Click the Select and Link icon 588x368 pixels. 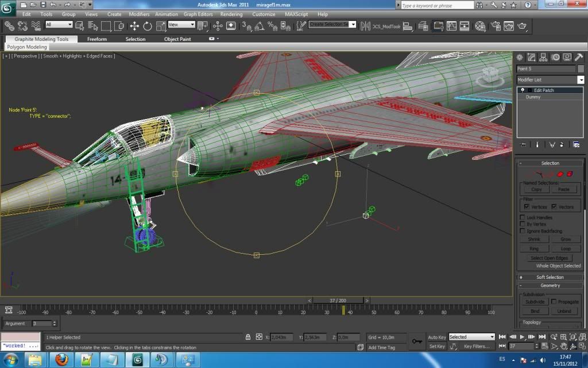9,26
